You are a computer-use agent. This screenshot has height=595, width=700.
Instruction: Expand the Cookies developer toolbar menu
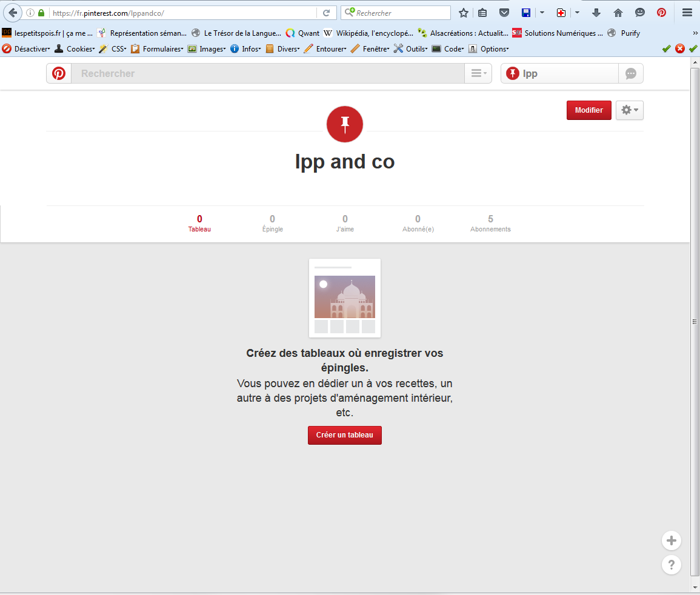coord(75,49)
